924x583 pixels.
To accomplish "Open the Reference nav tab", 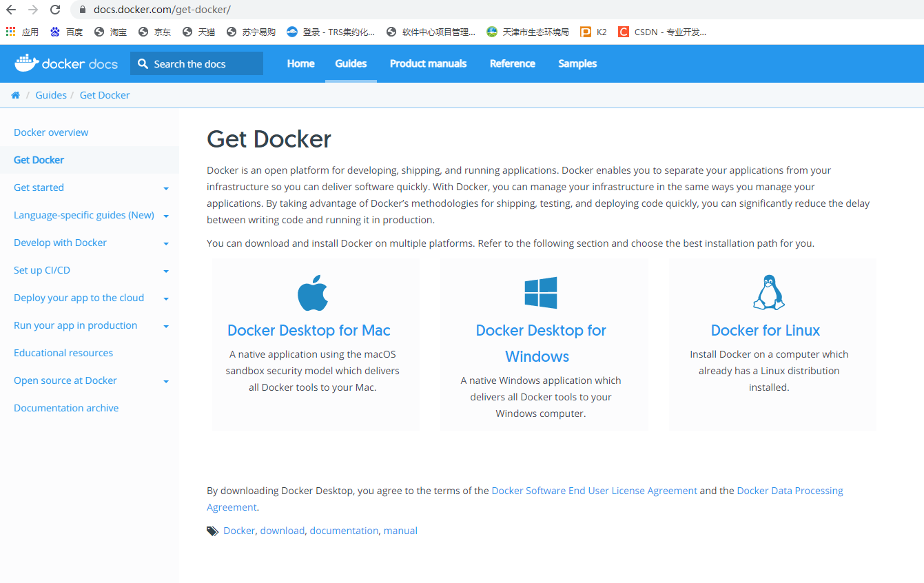I will [513, 63].
